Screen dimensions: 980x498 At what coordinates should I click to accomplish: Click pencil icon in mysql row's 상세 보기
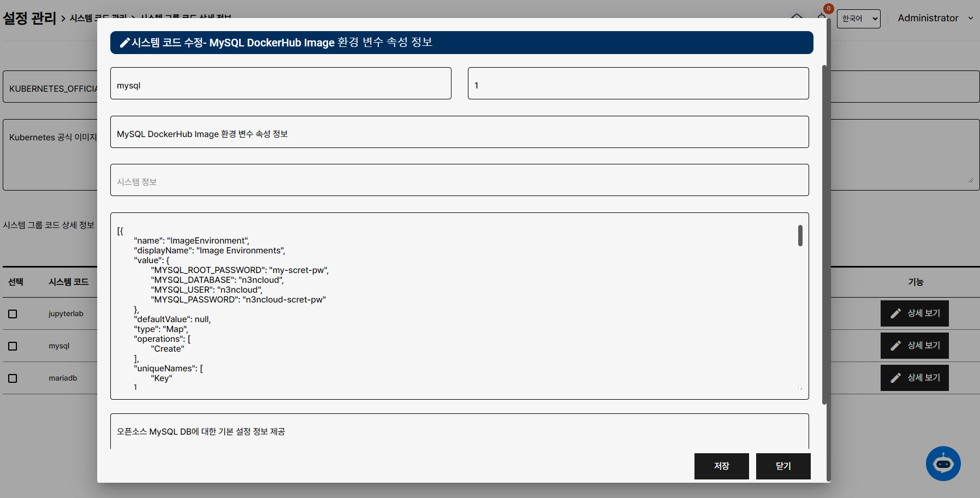click(x=895, y=346)
